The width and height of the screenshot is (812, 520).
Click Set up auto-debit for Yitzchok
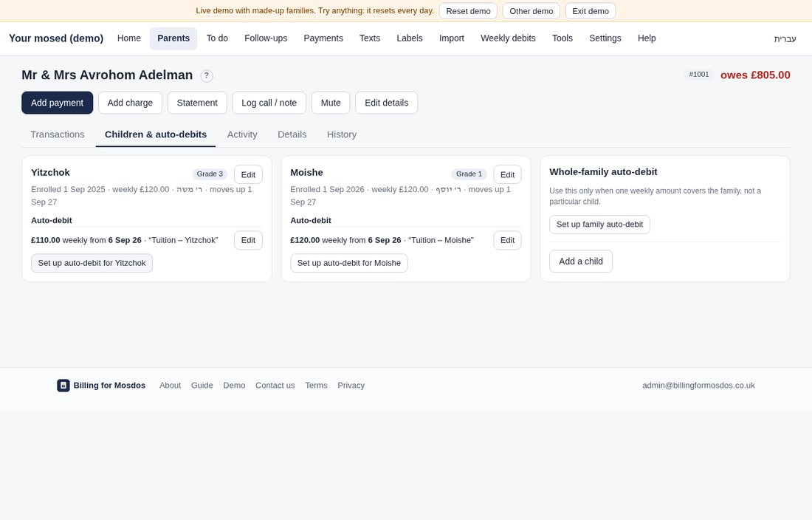pyautogui.click(x=92, y=263)
